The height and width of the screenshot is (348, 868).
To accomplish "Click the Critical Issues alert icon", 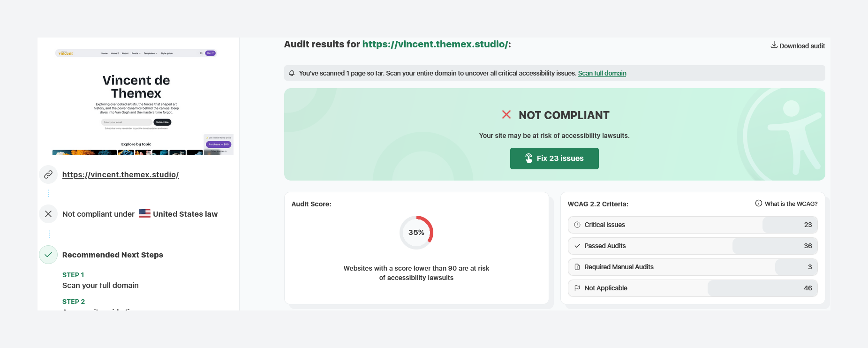I will pos(577,225).
